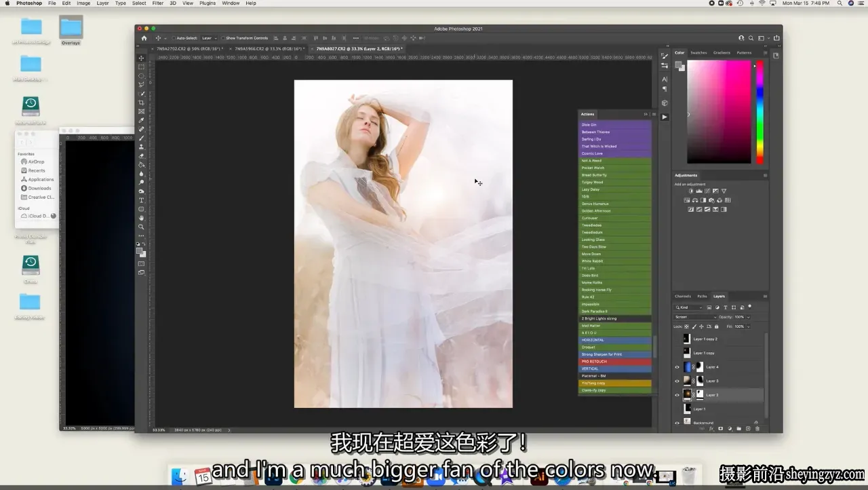Hide Layer 2 with its eye icon
This screenshot has height=490, width=868.
coord(677,395)
